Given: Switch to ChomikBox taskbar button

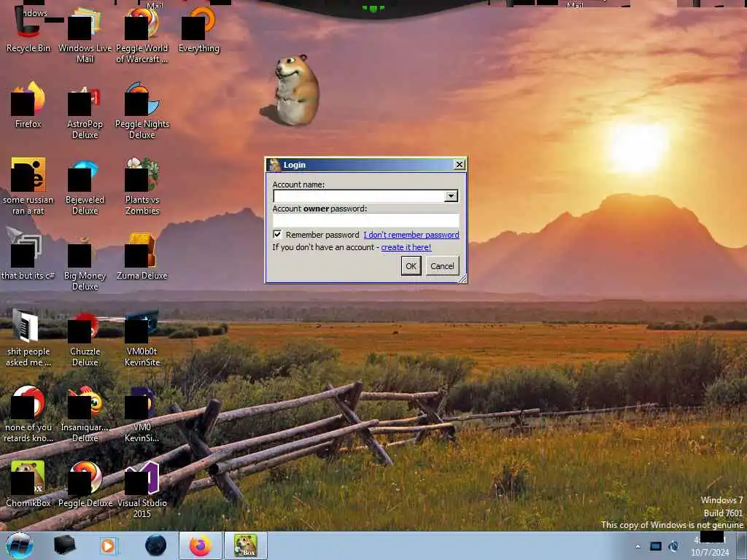Looking at the screenshot, I should pyautogui.click(x=246, y=545).
